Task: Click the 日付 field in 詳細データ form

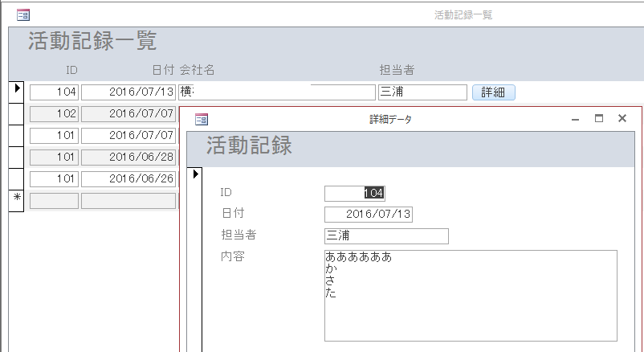Action: tap(369, 215)
